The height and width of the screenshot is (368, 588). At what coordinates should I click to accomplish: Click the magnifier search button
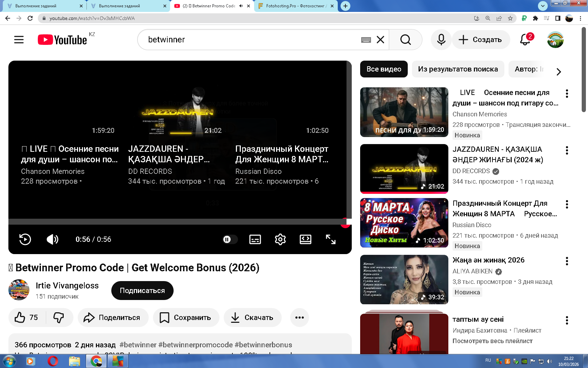405,40
